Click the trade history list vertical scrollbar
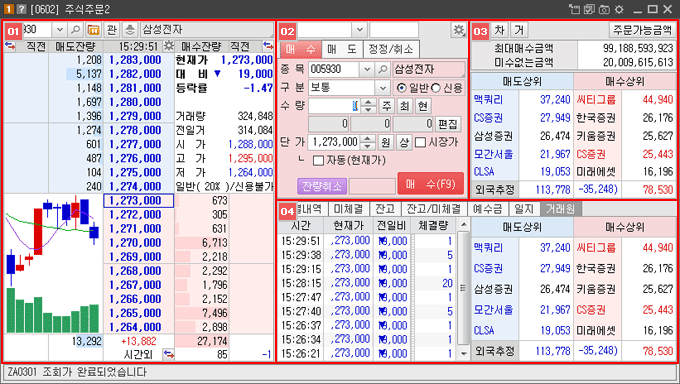Image resolution: width=680 pixels, height=384 pixels. 463,289
